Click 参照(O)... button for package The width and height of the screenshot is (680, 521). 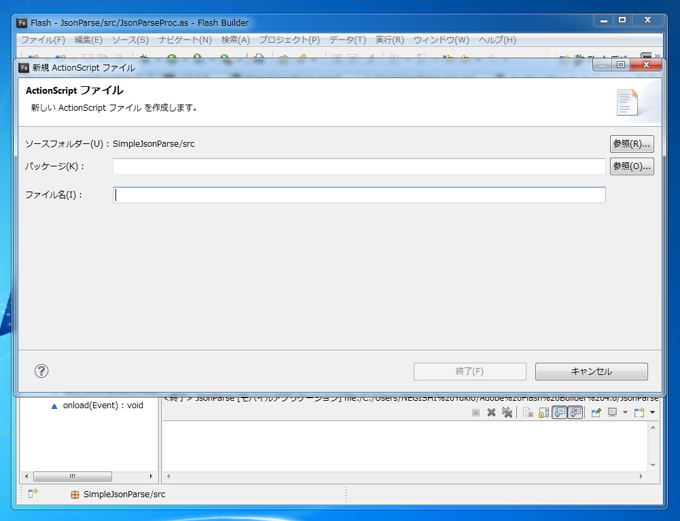(x=632, y=166)
